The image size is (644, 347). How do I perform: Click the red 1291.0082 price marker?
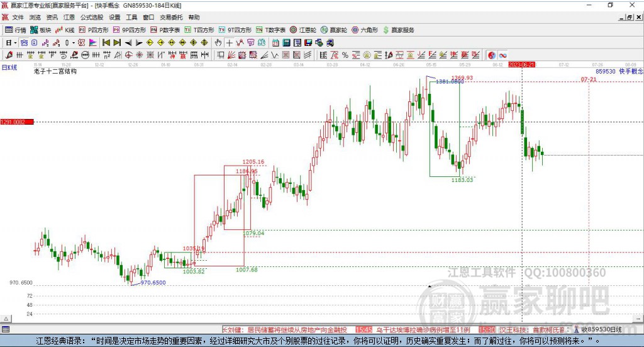point(17,122)
